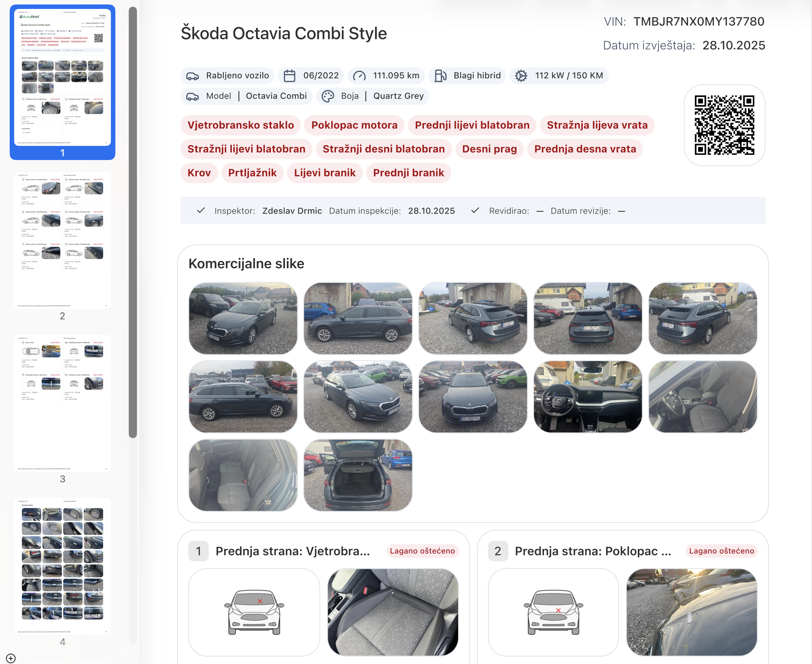The height and width of the screenshot is (664, 812).
Task: Open the open trunk commercial photo
Action: 358,475
